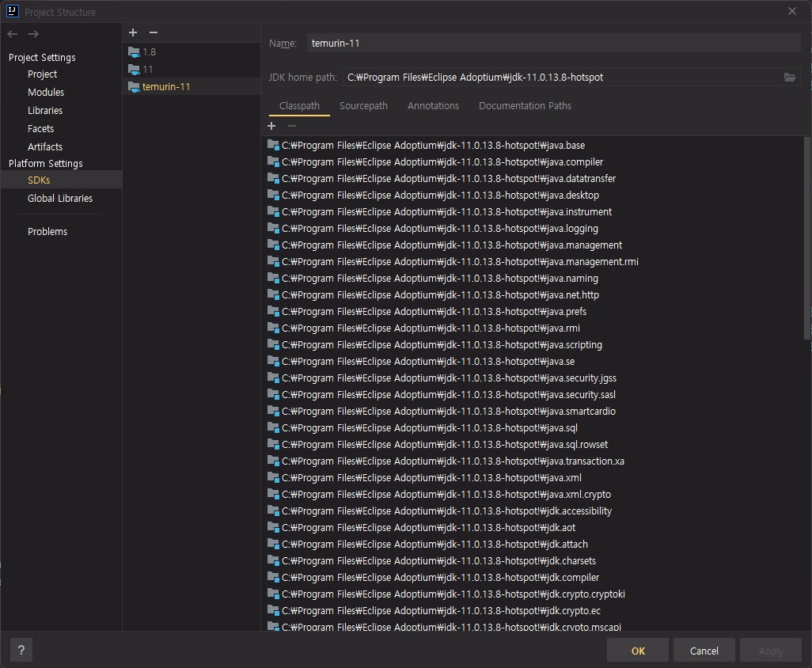Select the java.net.http classpath entry

tap(533, 294)
